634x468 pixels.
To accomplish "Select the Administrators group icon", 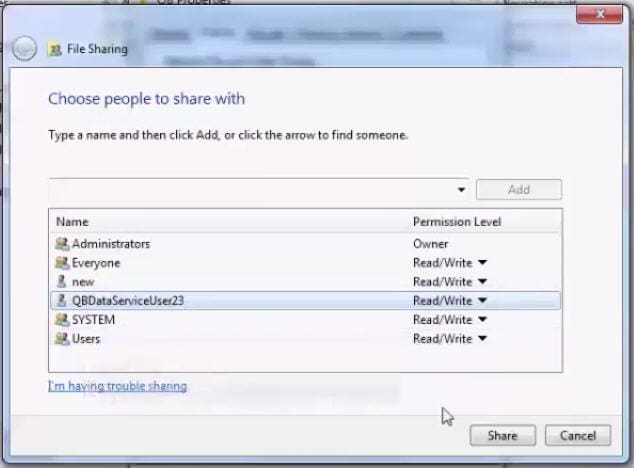I will [62, 244].
